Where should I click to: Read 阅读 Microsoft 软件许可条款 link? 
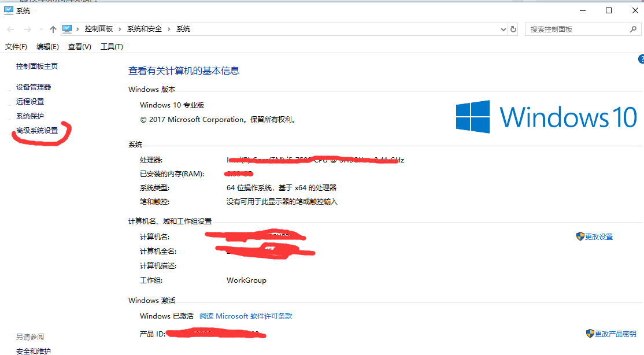(246, 316)
